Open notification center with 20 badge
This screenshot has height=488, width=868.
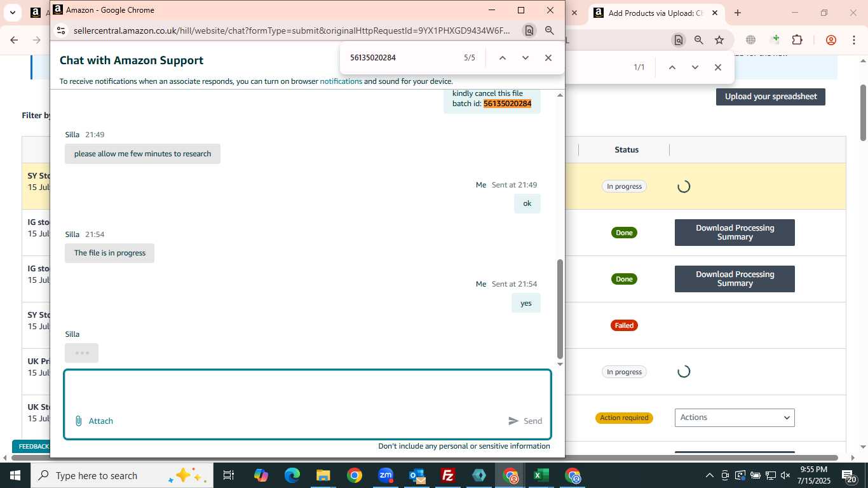[x=849, y=476]
